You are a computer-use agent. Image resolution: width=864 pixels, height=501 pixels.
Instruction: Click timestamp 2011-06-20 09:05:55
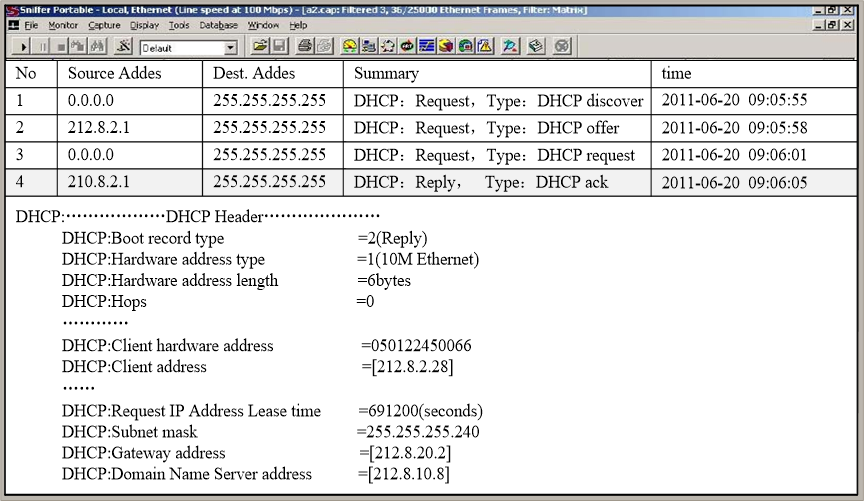click(734, 100)
